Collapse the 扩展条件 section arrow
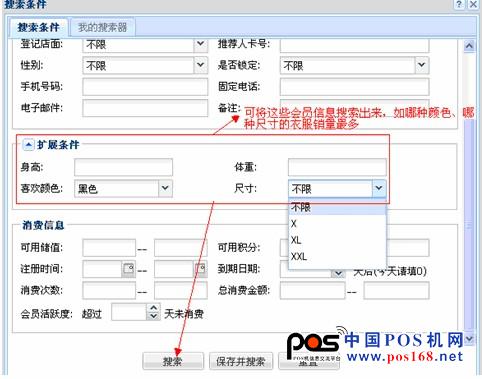Image resolution: width=482 pixels, height=379 pixels. click(28, 145)
